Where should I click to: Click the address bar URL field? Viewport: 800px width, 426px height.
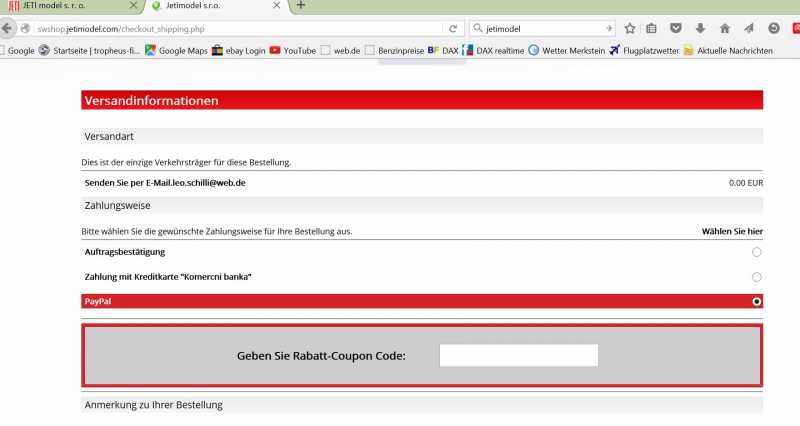(x=239, y=29)
